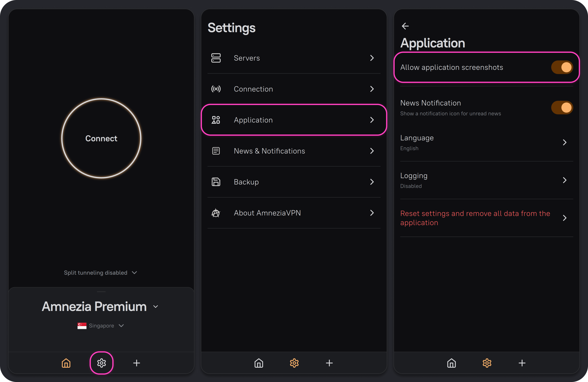Expand the Amnezia Premium server chevron
Screen dimensions: 588x382
tap(155, 307)
